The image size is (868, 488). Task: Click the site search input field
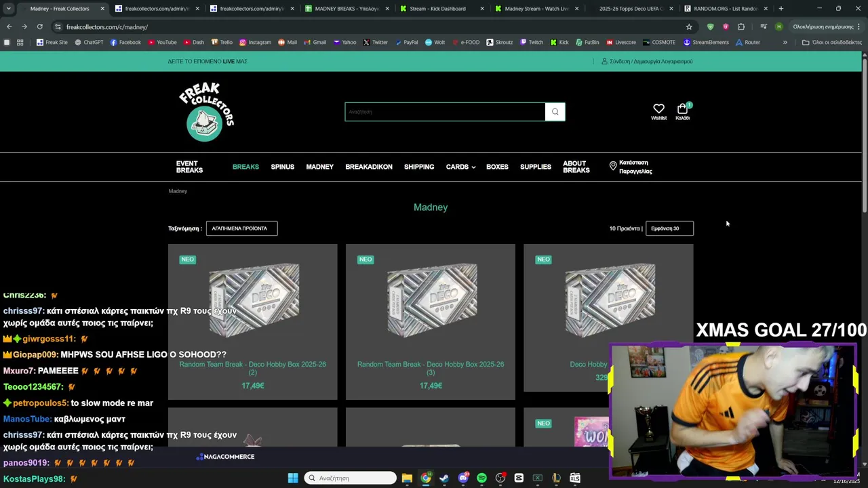pos(445,112)
